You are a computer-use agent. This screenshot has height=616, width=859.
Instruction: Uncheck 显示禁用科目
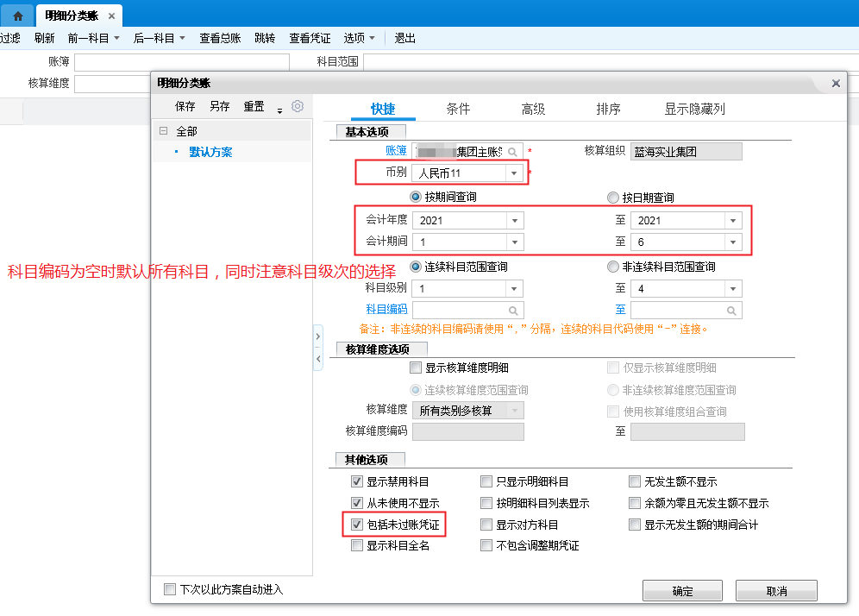[357, 481]
